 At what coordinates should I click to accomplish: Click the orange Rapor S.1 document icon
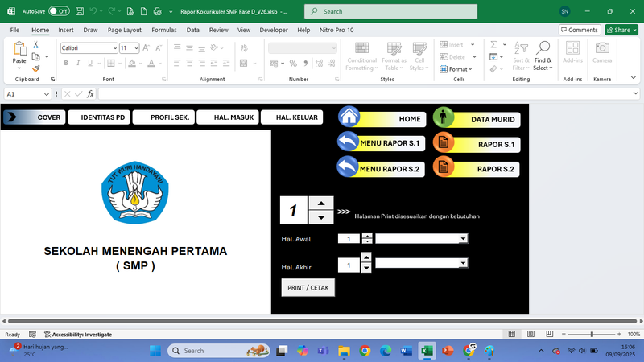[x=444, y=142]
